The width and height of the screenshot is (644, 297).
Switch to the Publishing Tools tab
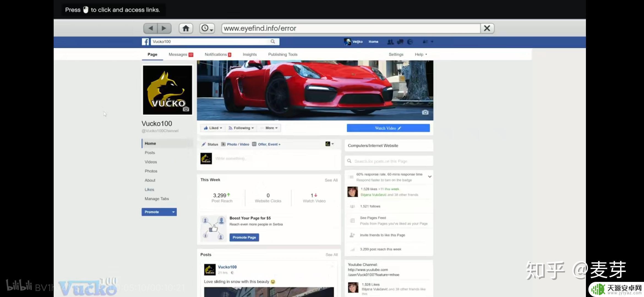coord(283,54)
